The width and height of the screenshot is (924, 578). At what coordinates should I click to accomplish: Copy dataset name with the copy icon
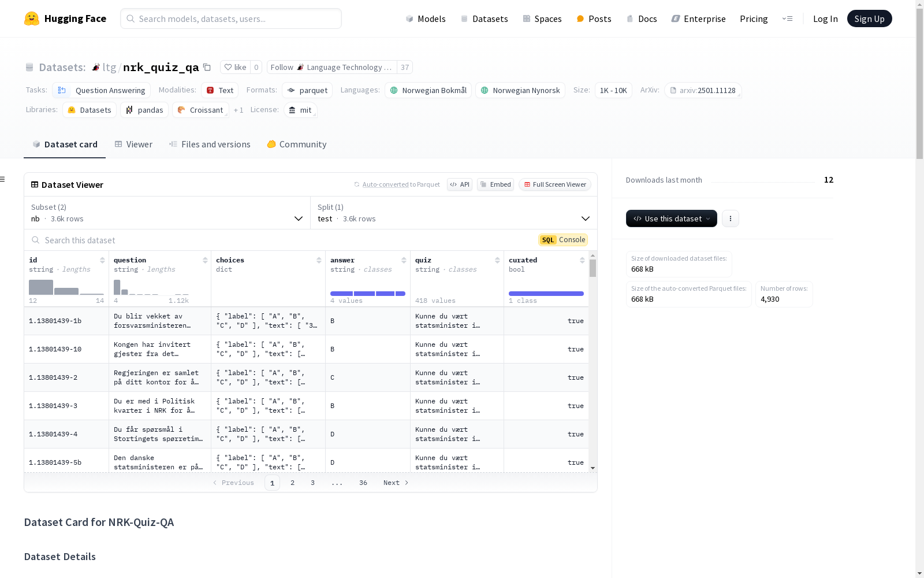click(x=207, y=68)
